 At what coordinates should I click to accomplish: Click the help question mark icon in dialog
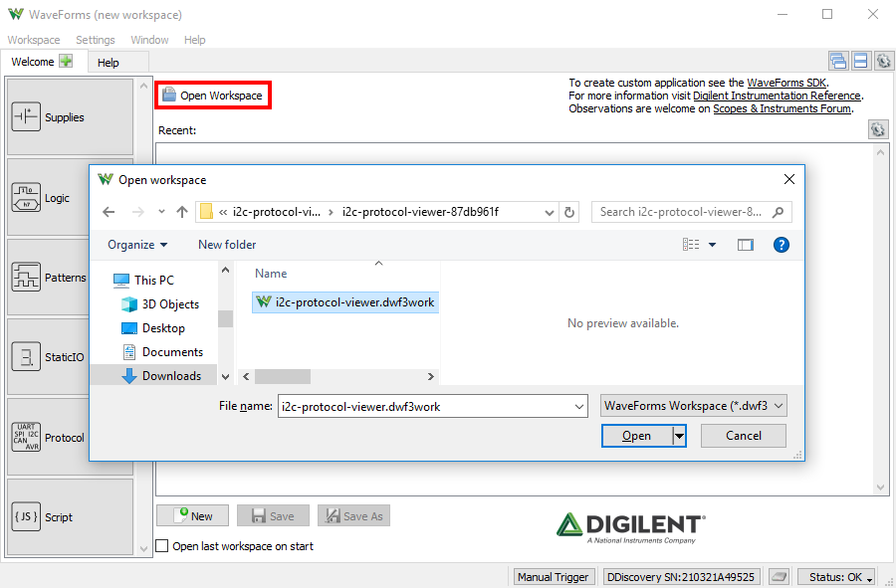pos(782,245)
